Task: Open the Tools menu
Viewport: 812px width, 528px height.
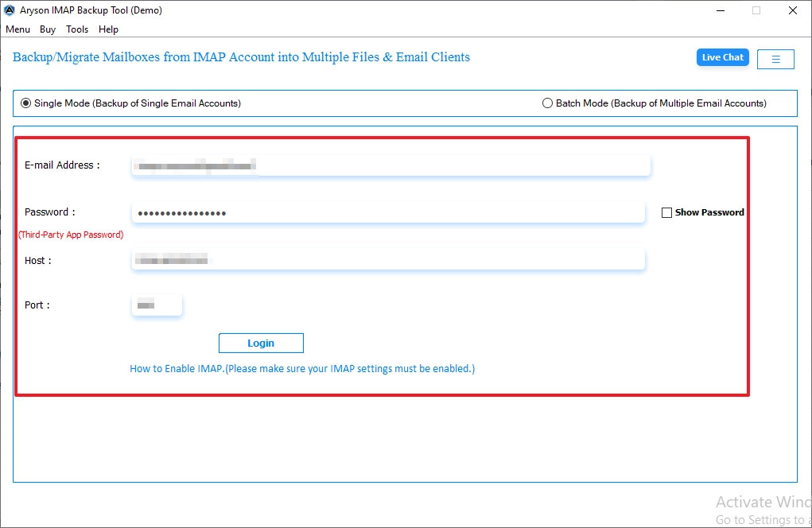Action: (77, 29)
